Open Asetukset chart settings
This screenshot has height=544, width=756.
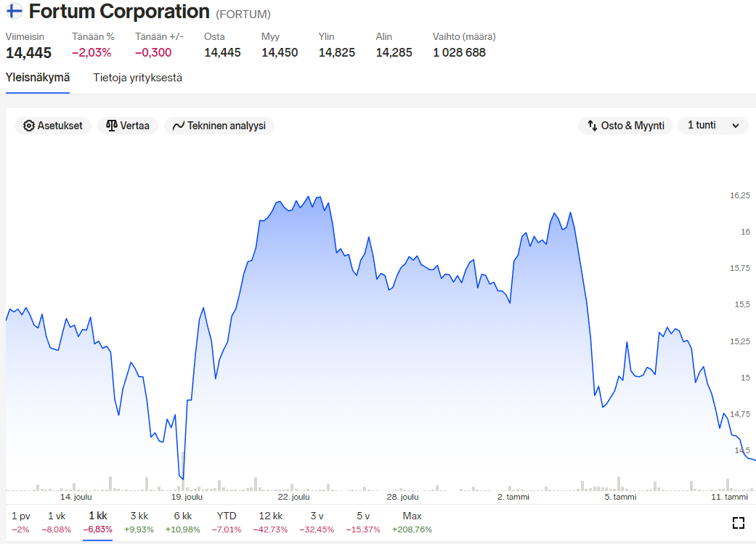tap(53, 126)
